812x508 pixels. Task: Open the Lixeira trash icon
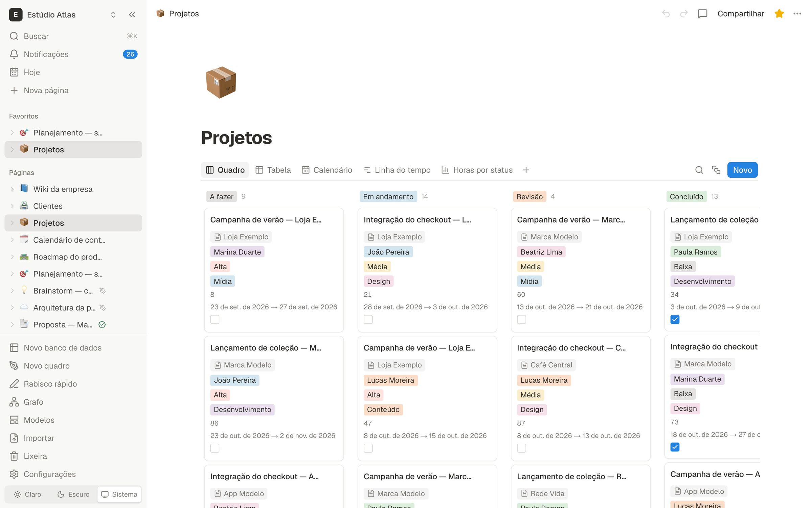(14, 456)
